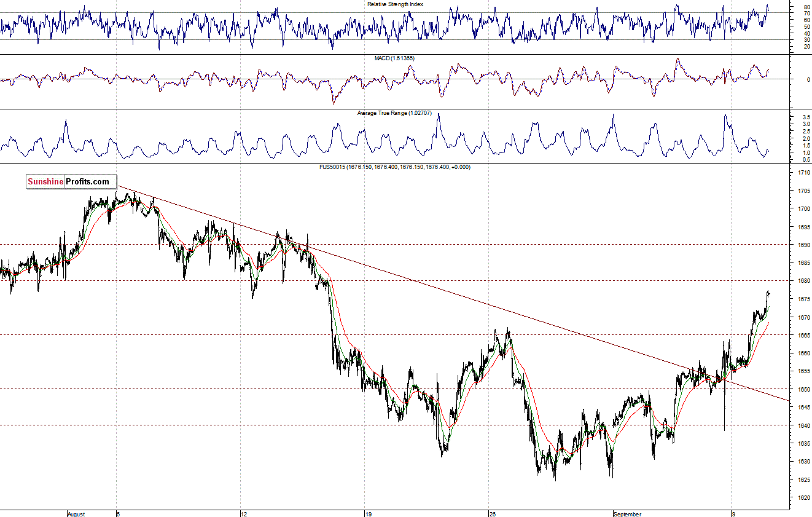Click the 1680 price axis label
Viewport: 812px width, 517px height.
(x=804, y=282)
